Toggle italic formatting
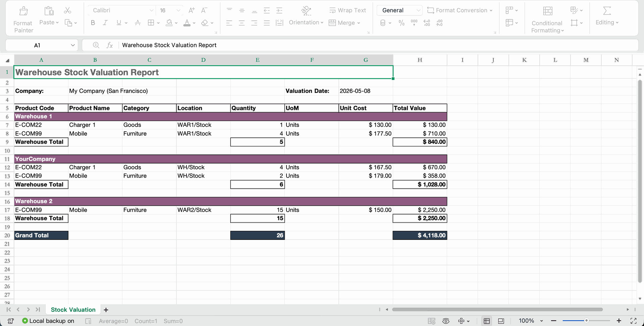The width and height of the screenshot is (644, 326). [105, 23]
